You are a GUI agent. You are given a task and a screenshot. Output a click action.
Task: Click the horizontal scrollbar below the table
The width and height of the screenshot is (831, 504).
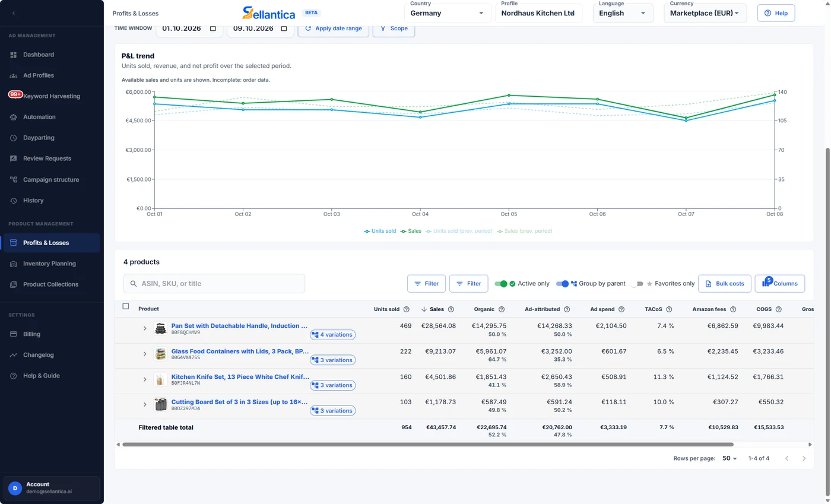pyautogui.click(x=427, y=444)
